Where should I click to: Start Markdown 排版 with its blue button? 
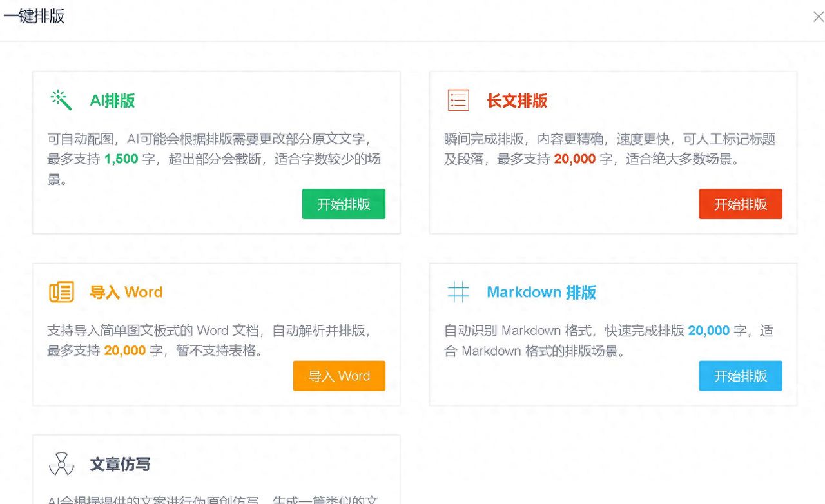click(x=741, y=376)
